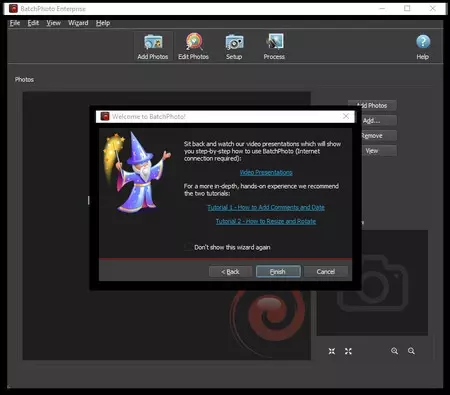Open the Help menu
450x395 pixels.
pos(103,23)
